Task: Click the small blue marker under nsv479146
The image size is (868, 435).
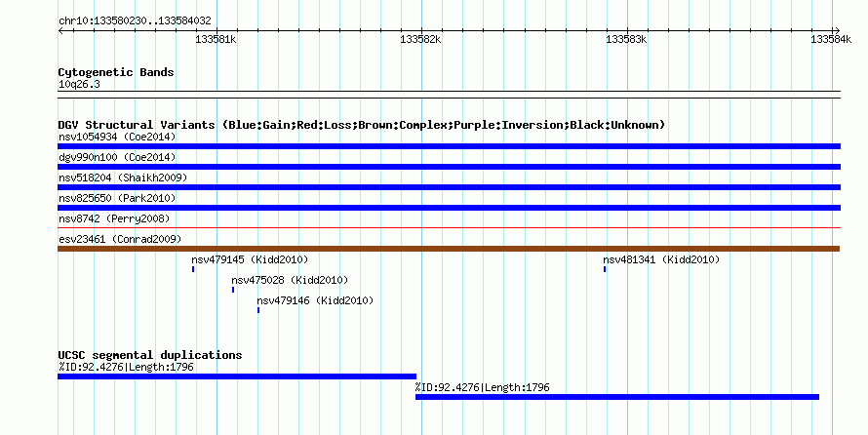Action: [x=258, y=310]
